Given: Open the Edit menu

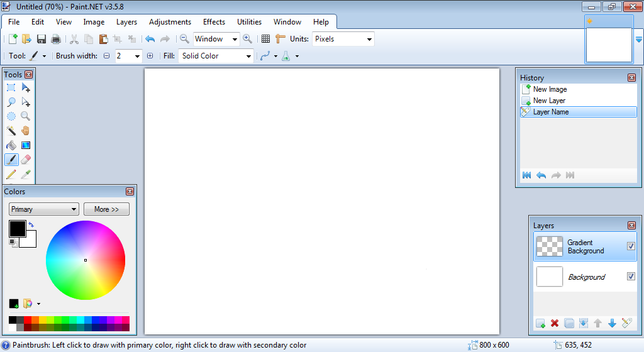Looking at the screenshot, I should point(38,22).
